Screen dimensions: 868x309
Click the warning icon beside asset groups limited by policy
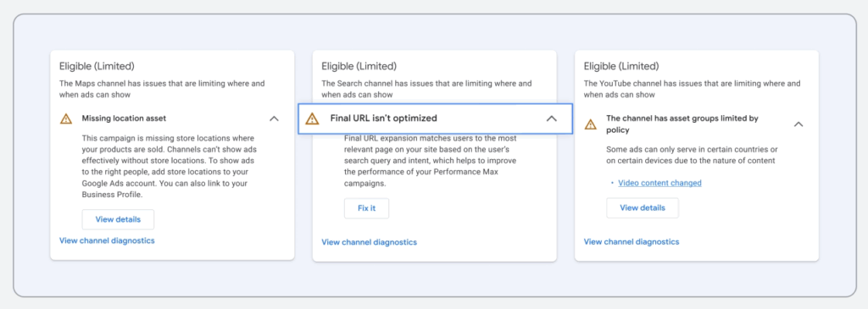click(591, 124)
